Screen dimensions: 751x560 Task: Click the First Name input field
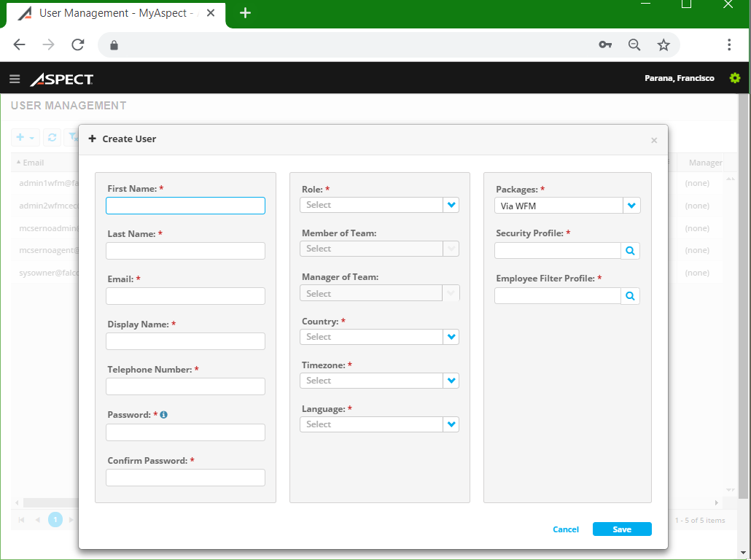185,206
